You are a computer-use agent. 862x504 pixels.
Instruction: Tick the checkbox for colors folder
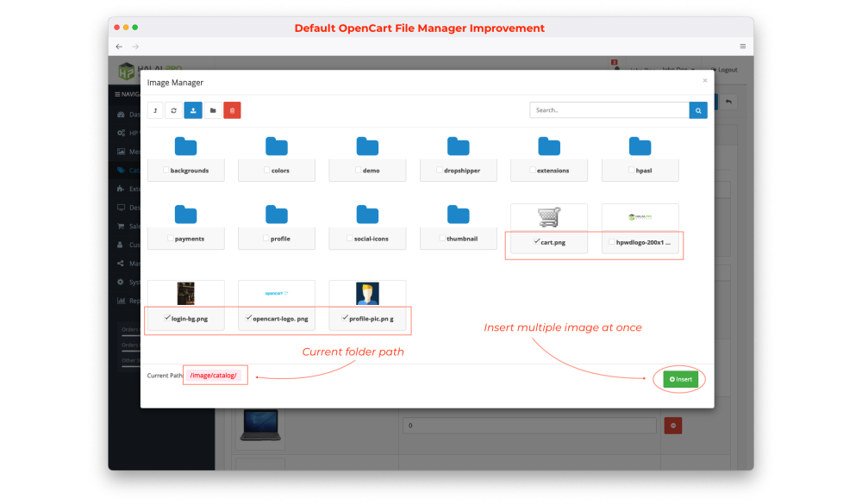(x=267, y=171)
